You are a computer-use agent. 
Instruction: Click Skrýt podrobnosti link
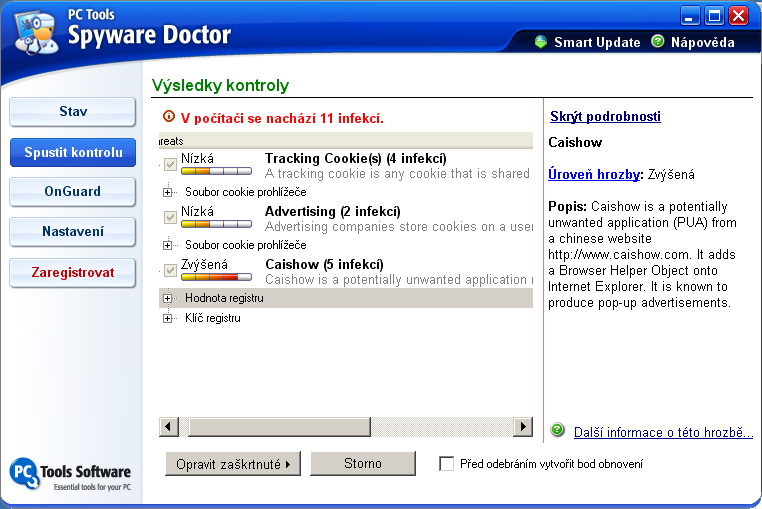point(605,117)
